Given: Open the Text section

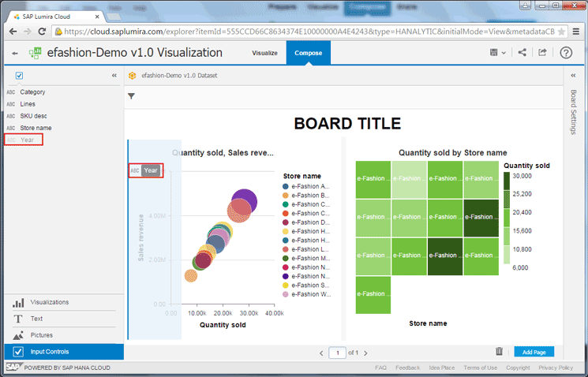Looking at the screenshot, I should pos(64,319).
